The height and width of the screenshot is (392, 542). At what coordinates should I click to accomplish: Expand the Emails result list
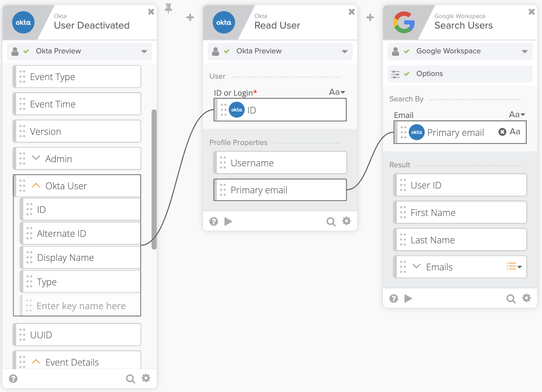[x=416, y=266]
